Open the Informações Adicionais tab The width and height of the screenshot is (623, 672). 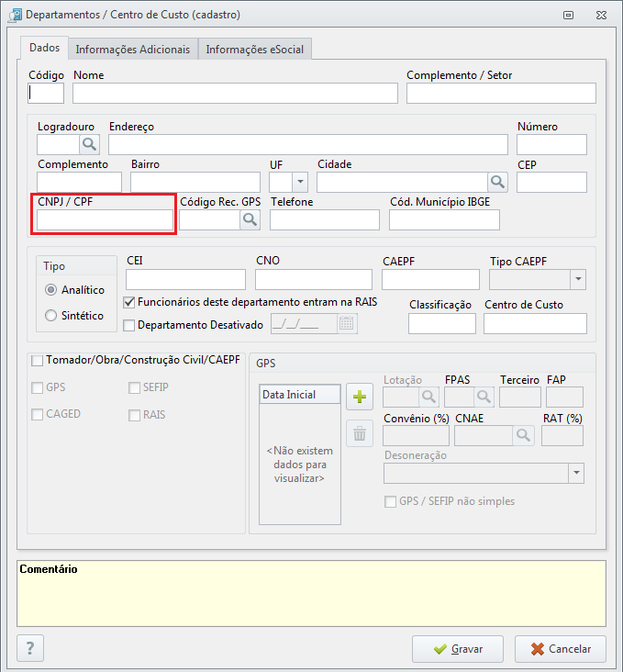click(133, 50)
